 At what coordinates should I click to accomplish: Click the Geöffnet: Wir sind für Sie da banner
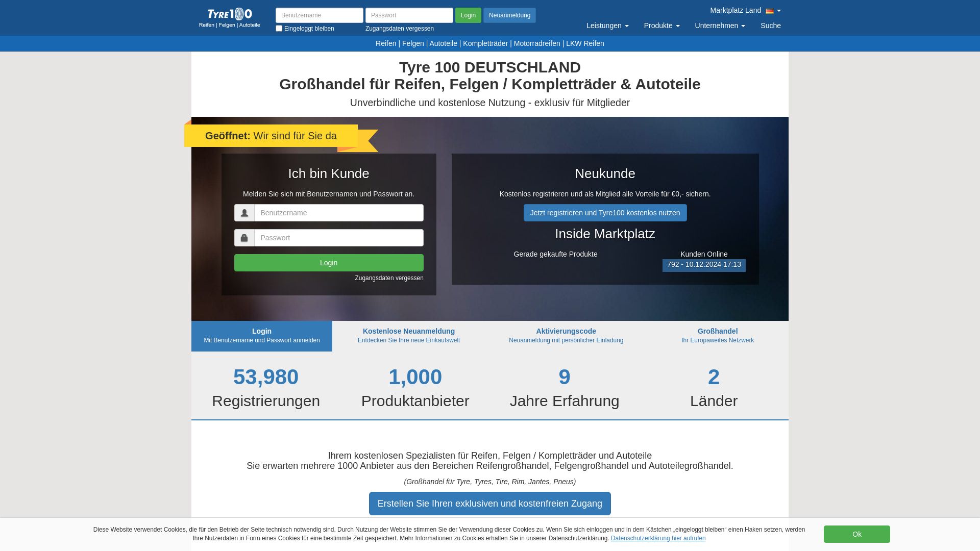click(x=271, y=136)
